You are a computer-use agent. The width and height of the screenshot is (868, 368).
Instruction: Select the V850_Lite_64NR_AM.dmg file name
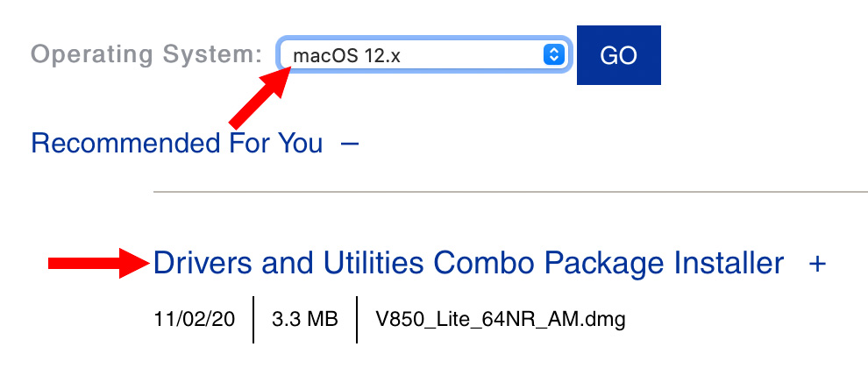click(501, 319)
